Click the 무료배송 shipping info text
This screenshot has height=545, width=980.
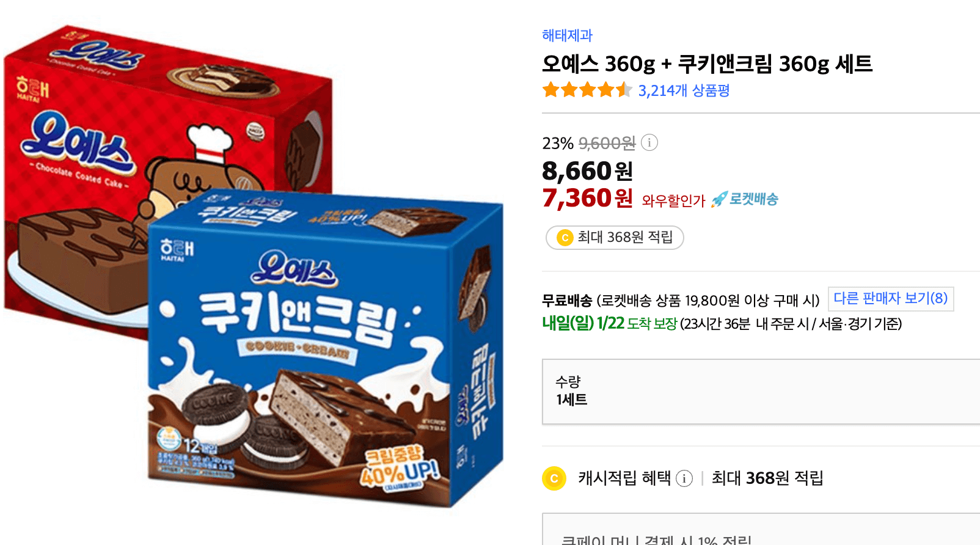click(x=681, y=301)
